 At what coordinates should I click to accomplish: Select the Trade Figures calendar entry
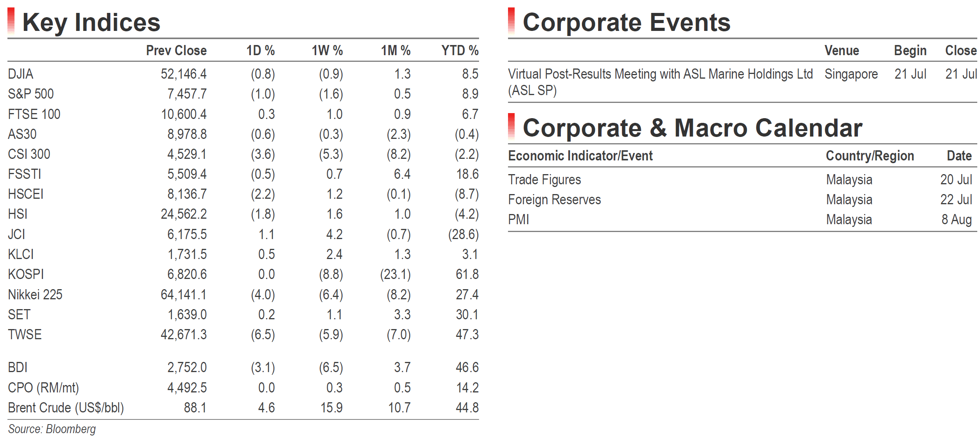(x=544, y=180)
